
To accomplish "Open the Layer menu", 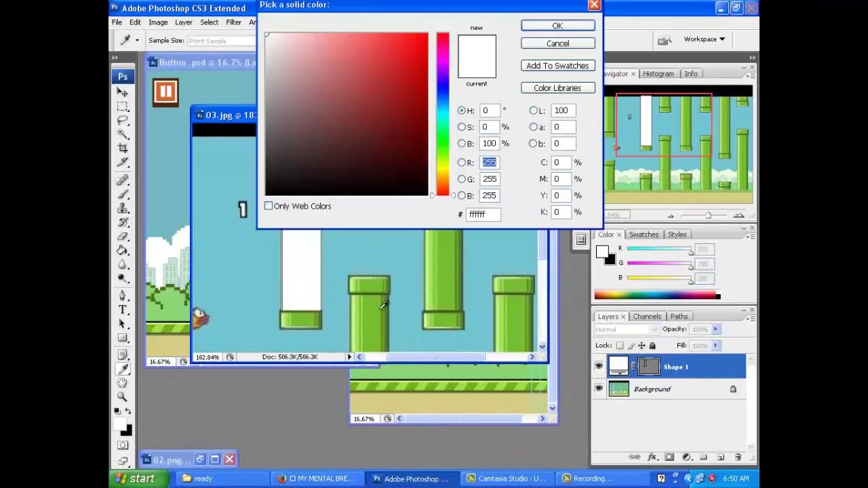I will pos(184,22).
